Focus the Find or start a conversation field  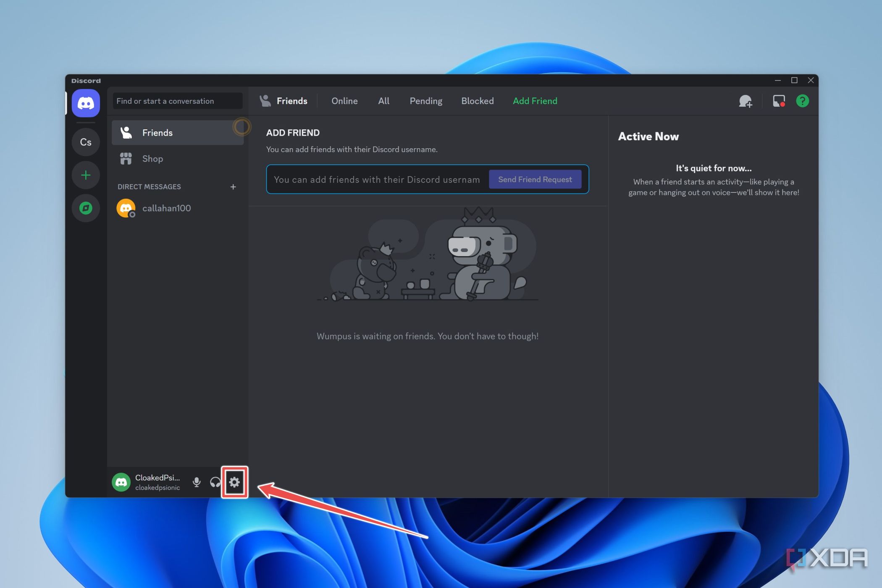(x=177, y=101)
